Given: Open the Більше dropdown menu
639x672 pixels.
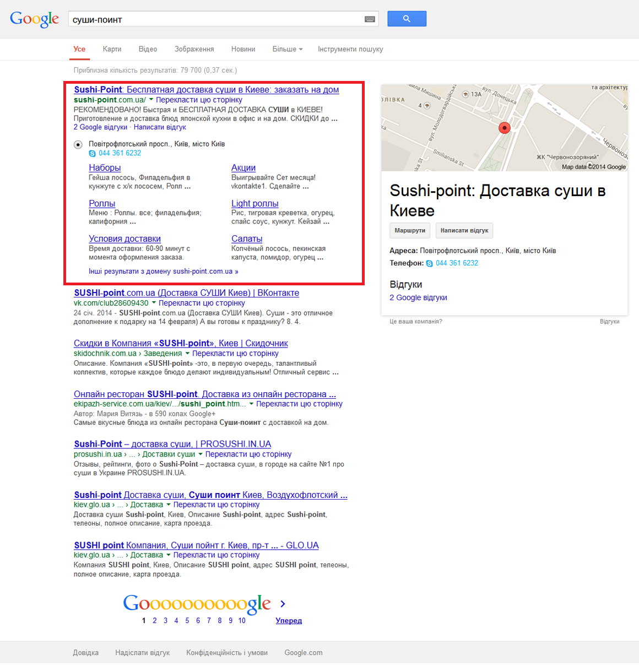Looking at the screenshot, I should [x=288, y=49].
